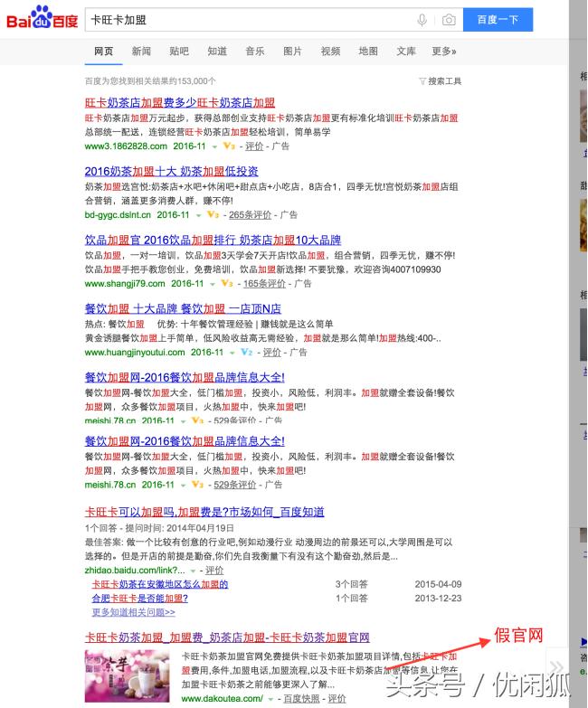Open 165条评价 reviews link

pos(265,284)
